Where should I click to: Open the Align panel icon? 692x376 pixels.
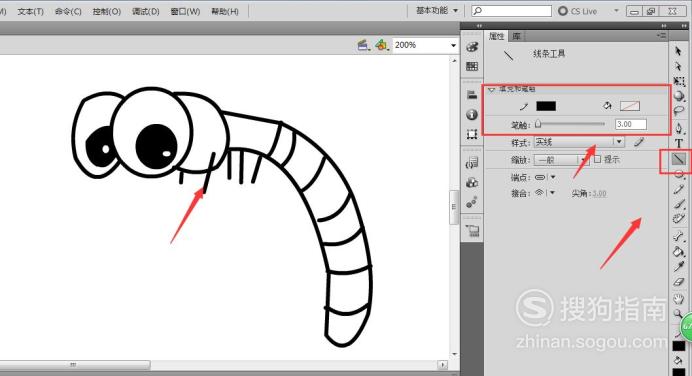coord(472,95)
